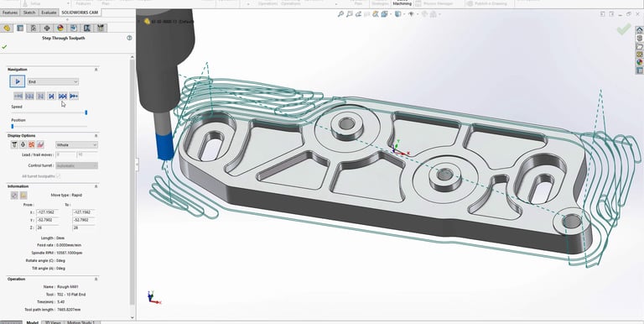This screenshot has height=324, width=644.
Task: Click the panel's vertical scrollbar
Action: pyautogui.click(x=132, y=181)
